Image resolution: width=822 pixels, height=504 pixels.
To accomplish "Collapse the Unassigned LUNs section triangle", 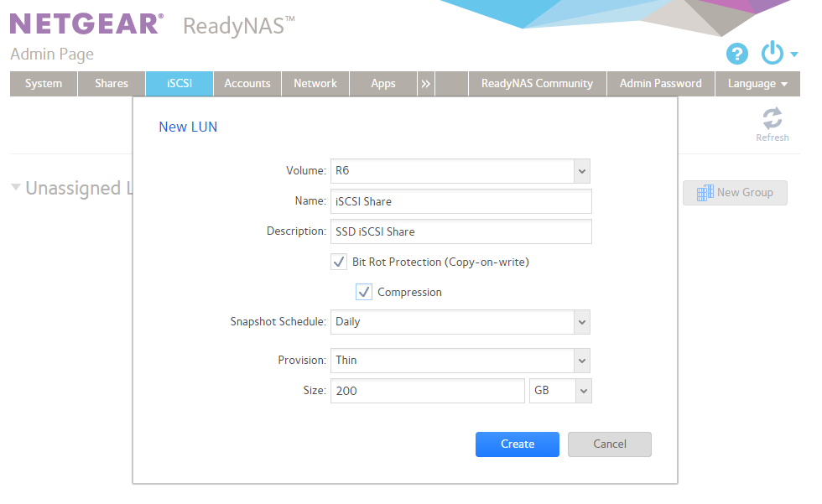I will click(x=16, y=187).
